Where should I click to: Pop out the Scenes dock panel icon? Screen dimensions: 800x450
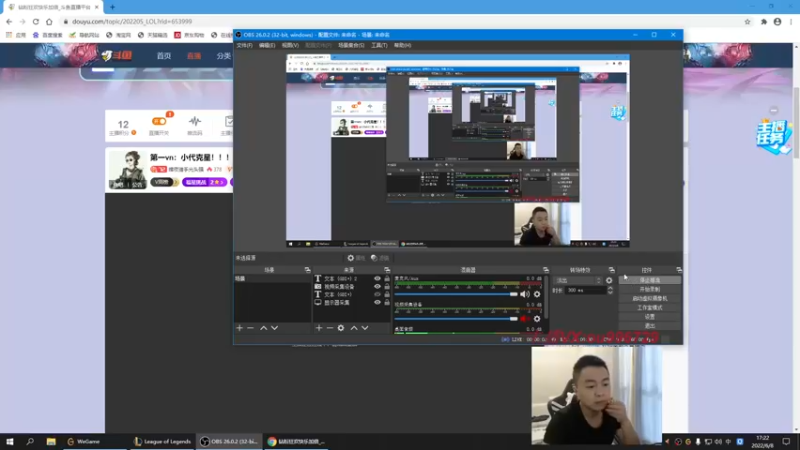tap(307, 270)
